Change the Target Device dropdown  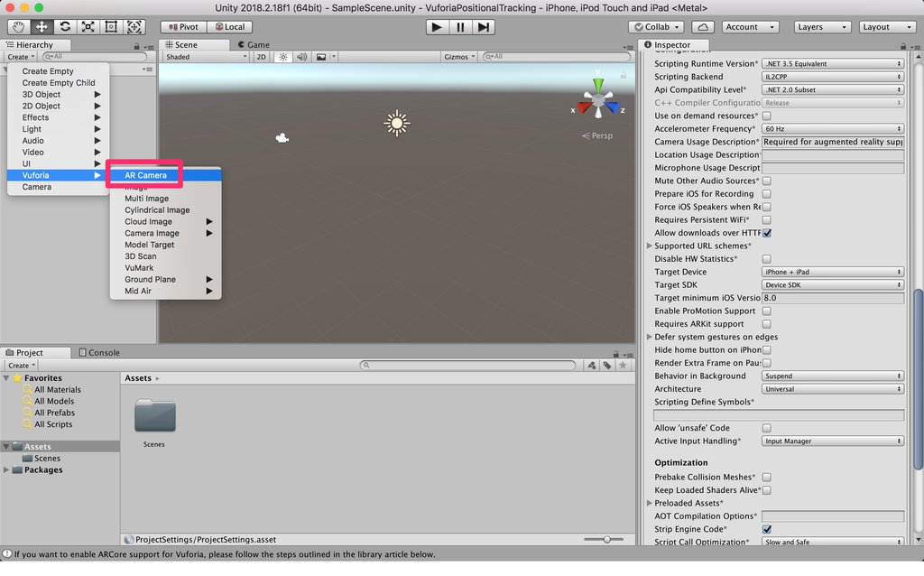coord(833,272)
